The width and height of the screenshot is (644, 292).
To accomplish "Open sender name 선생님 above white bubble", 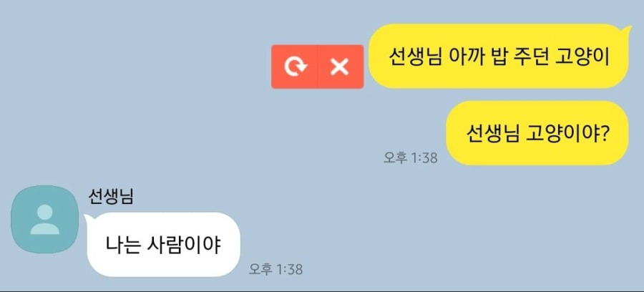I will tap(111, 197).
